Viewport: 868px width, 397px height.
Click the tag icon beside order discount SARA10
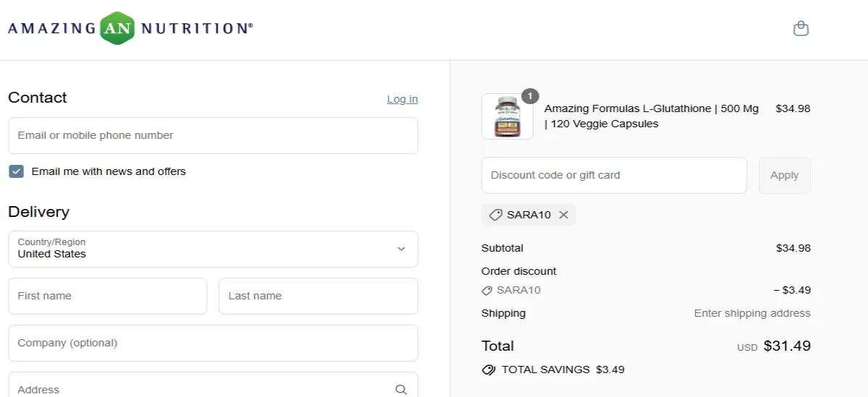487,290
